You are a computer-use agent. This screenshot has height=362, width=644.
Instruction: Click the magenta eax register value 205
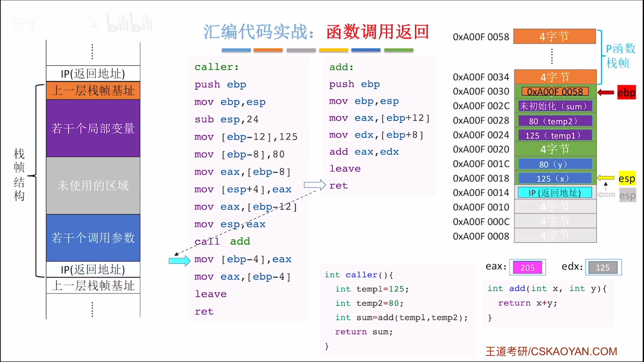tap(527, 267)
